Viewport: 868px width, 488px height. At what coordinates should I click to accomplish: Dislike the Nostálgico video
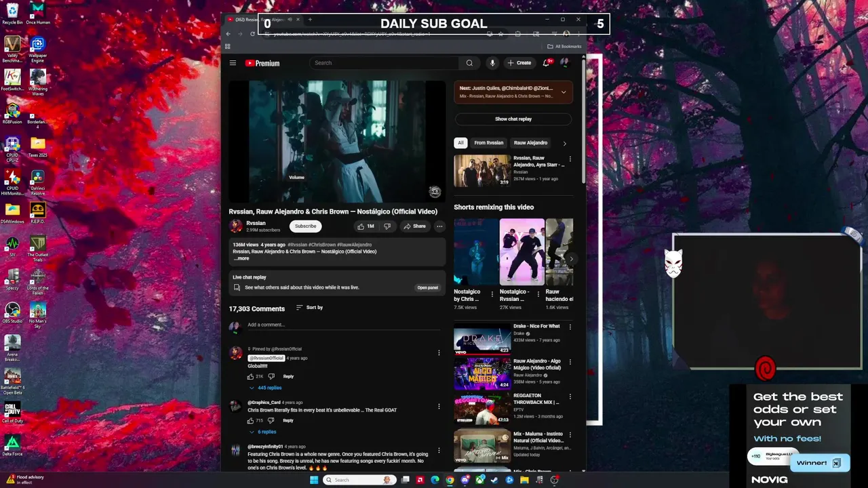click(387, 226)
